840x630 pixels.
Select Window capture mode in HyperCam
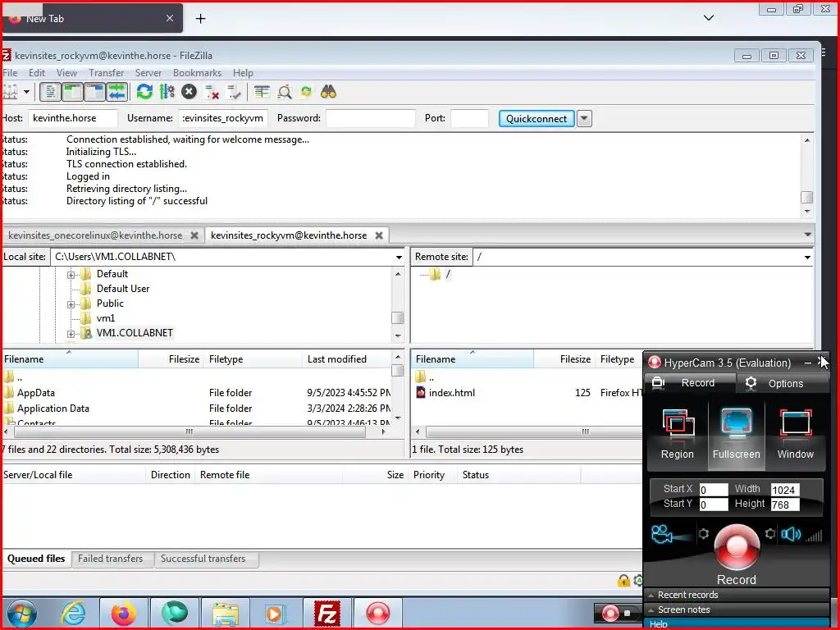(x=796, y=435)
